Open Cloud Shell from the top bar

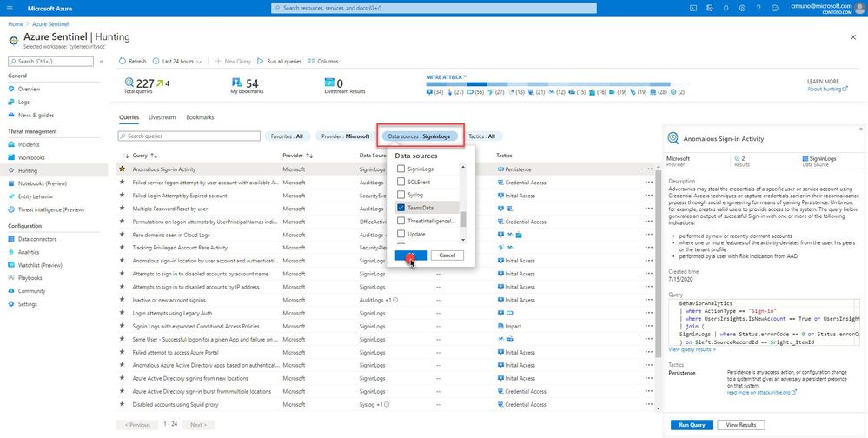[693, 9]
